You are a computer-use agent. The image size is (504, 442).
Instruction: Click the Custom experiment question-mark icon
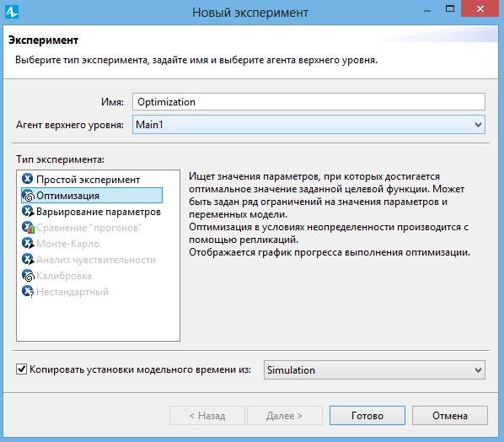(x=28, y=292)
